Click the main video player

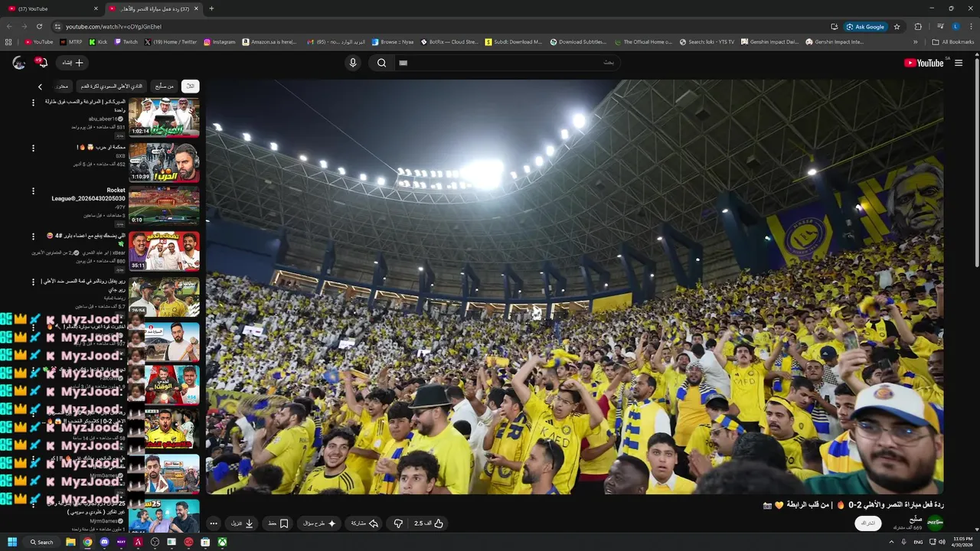[574, 287]
